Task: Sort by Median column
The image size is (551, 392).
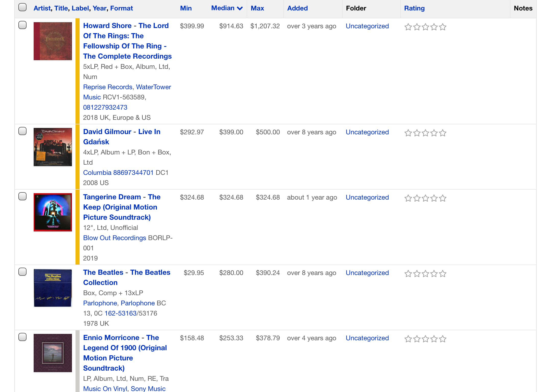Action: pos(223,8)
